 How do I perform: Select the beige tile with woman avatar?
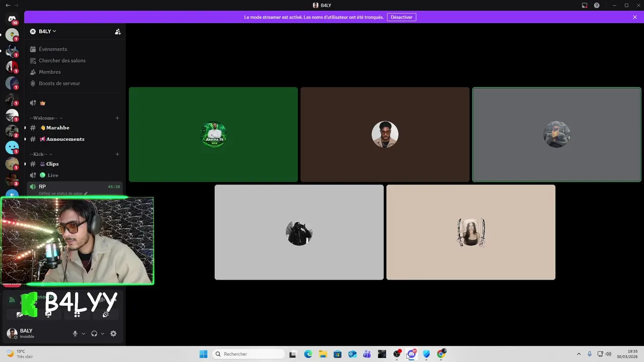[471, 232]
